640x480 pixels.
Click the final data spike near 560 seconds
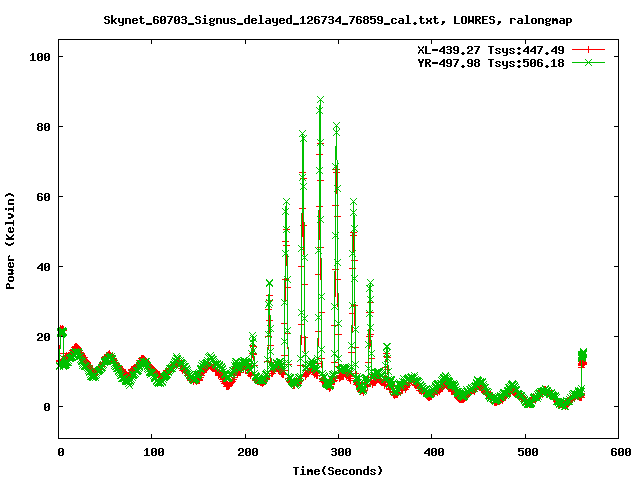coord(582,357)
